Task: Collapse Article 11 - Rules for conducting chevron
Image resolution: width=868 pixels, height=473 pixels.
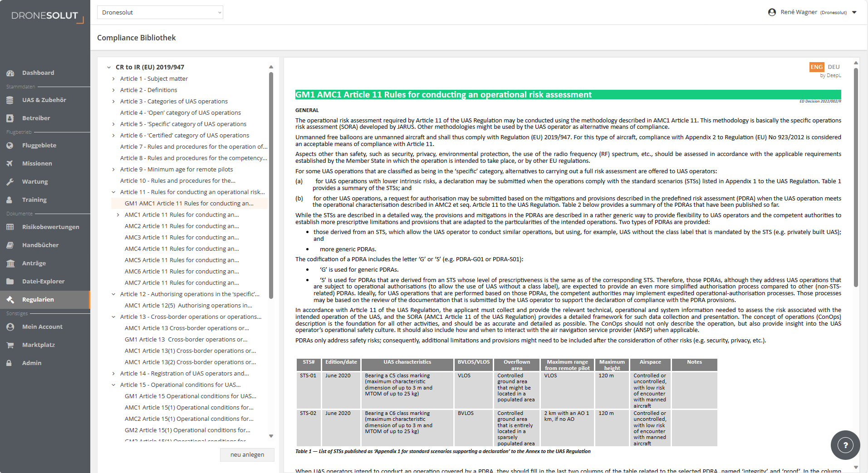Action: (113, 192)
